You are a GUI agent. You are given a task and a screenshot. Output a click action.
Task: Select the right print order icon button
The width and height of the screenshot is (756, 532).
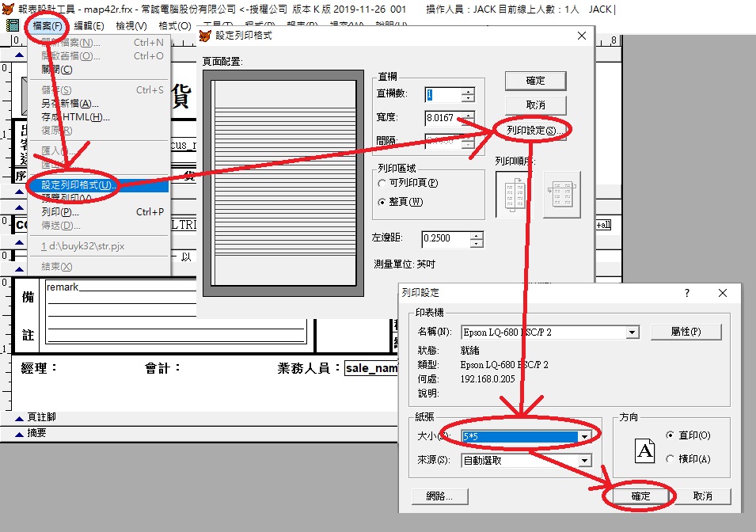(561, 194)
